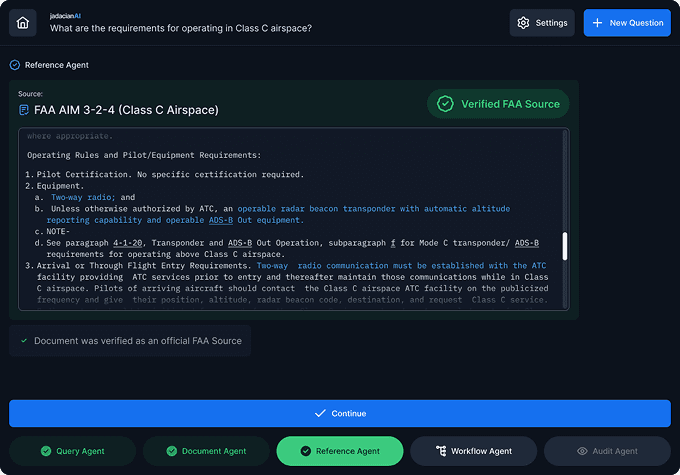Switch to the Query Agent step
Image resolution: width=680 pixels, height=475 pixels.
pyautogui.click(x=72, y=451)
